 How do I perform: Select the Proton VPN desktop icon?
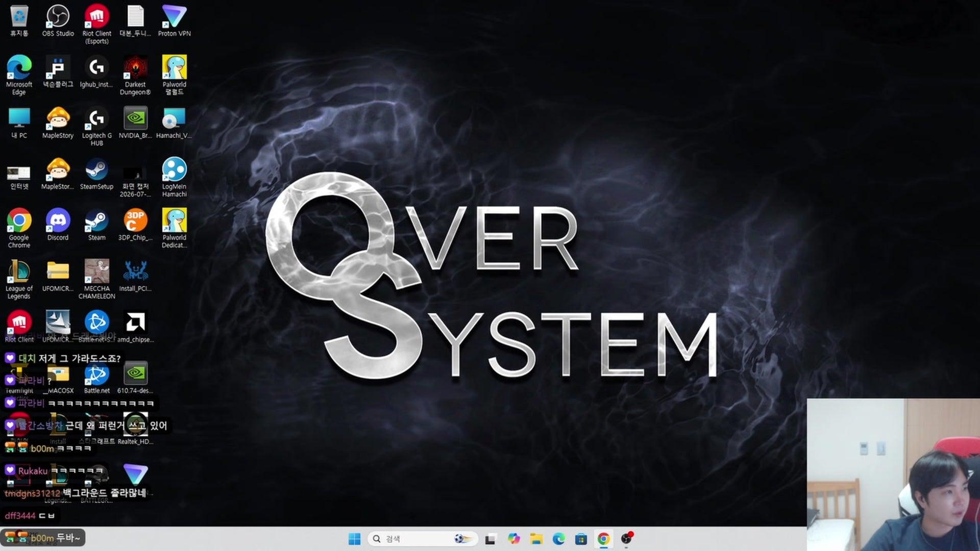click(x=174, y=21)
